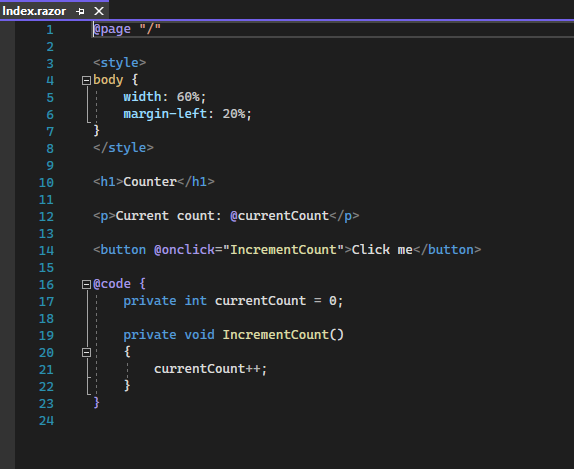Click the opening <style> tag
The height and width of the screenshot is (469, 574).
tap(120, 63)
